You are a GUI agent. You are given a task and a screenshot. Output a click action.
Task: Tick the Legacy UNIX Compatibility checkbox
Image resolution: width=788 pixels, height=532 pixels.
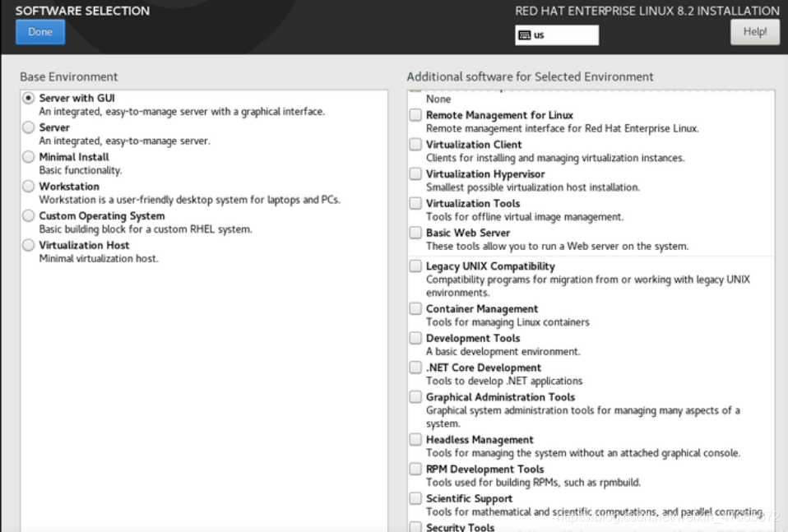click(415, 266)
